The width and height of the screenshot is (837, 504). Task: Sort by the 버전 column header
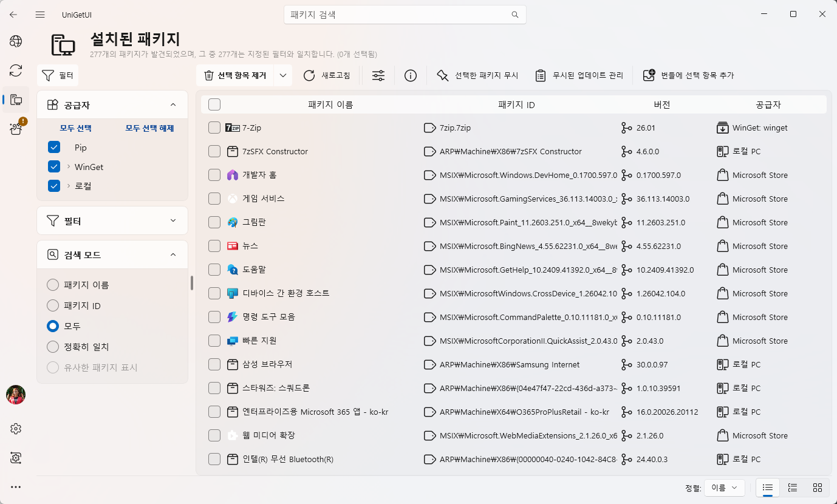point(662,104)
